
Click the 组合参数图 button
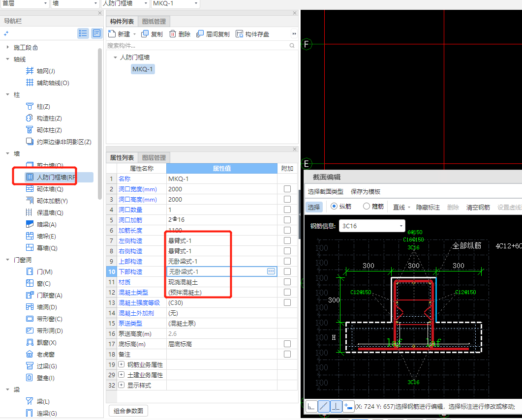pyautogui.click(x=128, y=411)
